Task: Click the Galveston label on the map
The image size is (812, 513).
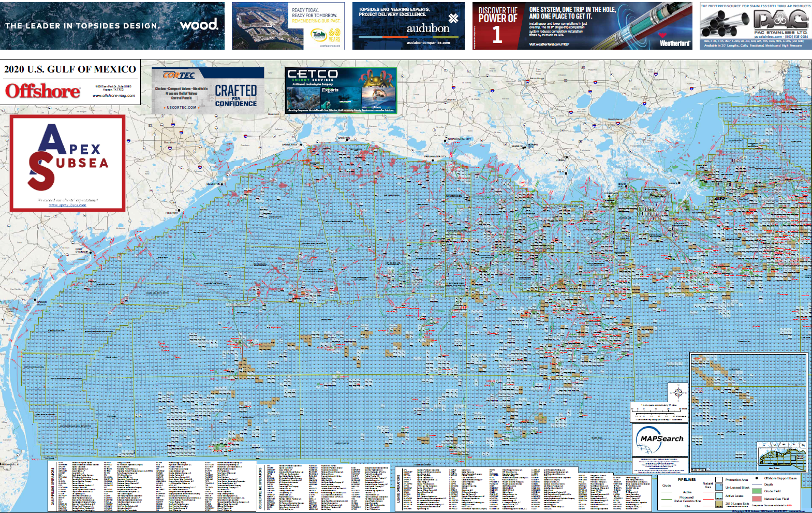Action: click(213, 184)
